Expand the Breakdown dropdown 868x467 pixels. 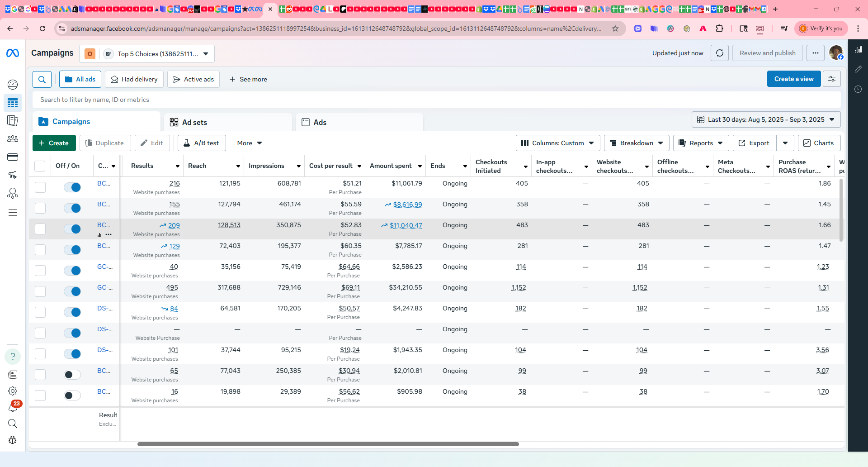pos(636,143)
